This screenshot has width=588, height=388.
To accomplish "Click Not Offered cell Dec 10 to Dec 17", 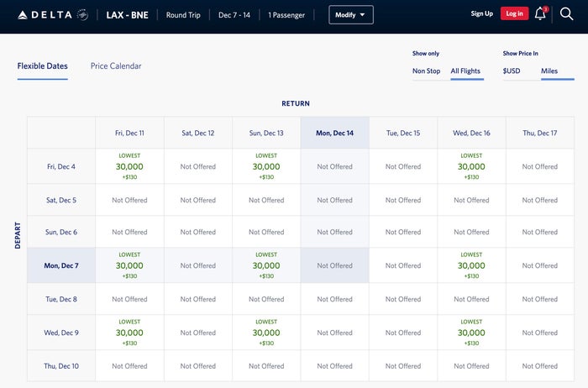I will click(540, 366).
